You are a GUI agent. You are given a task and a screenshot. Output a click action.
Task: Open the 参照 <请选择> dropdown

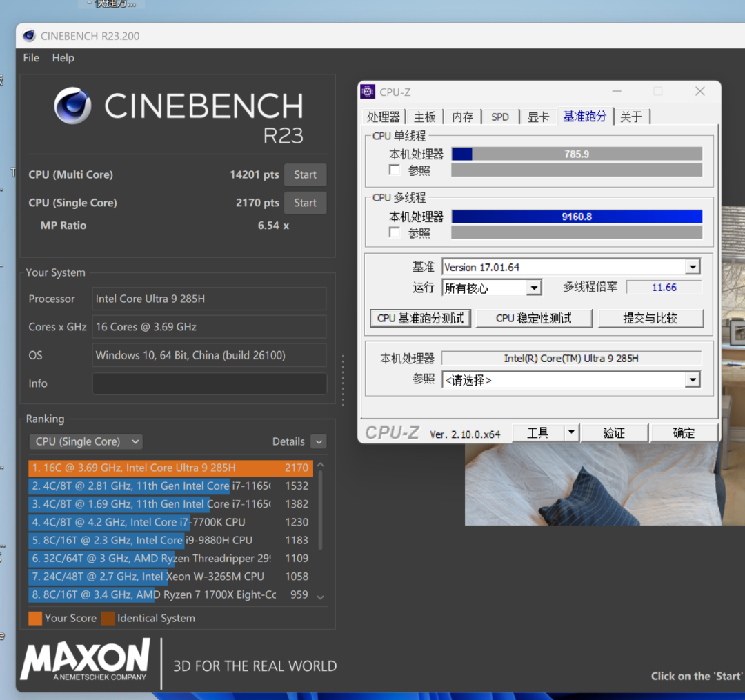click(x=693, y=379)
